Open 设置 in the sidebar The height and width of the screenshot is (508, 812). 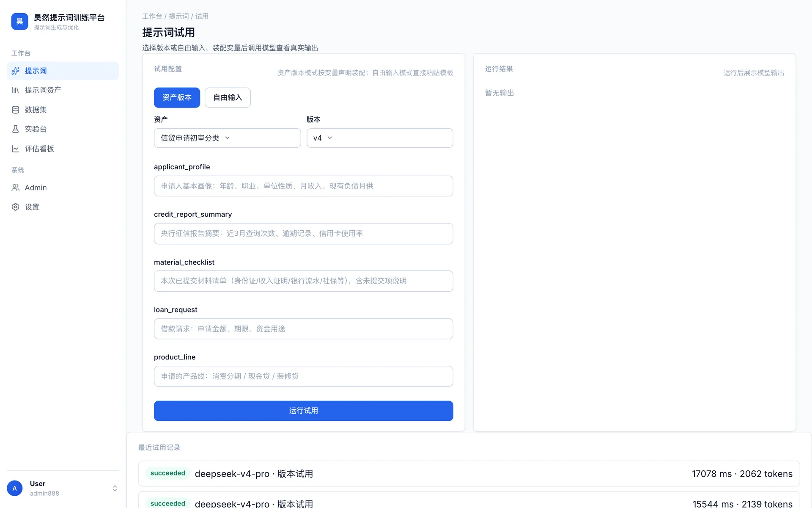[x=63, y=207]
